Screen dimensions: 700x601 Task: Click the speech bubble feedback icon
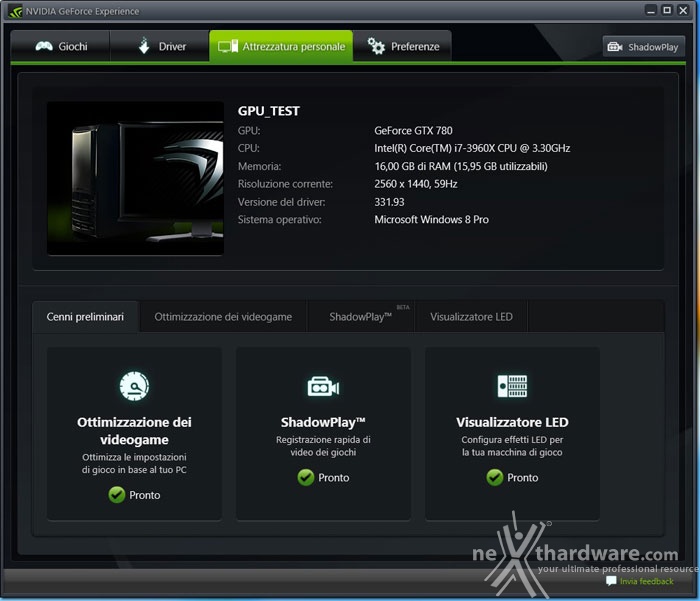(611, 581)
